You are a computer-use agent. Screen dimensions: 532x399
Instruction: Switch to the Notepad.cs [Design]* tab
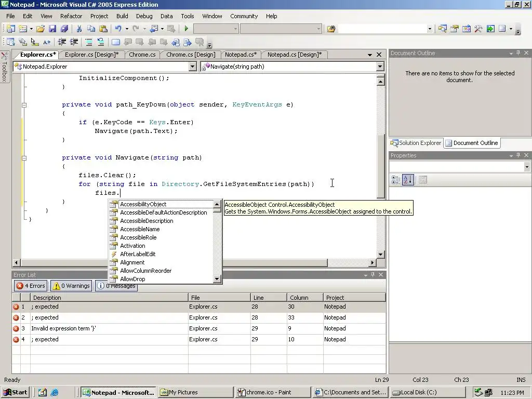point(295,55)
